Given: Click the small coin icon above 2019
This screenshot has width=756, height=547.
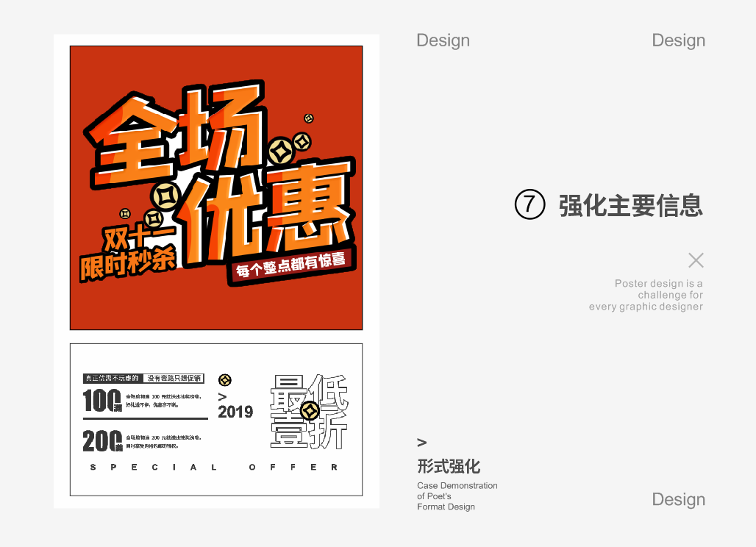Looking at the screenshot, I should 225,379.
